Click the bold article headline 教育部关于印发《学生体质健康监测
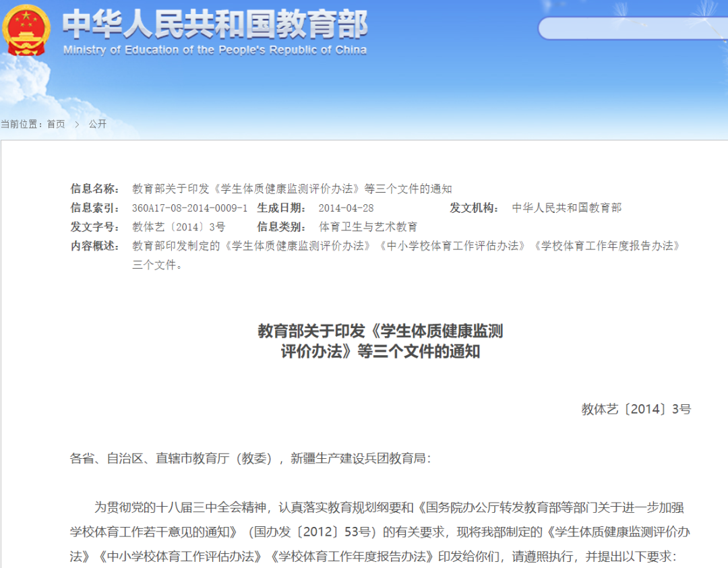The image size is (728, 568). click(x=380, y=331)
